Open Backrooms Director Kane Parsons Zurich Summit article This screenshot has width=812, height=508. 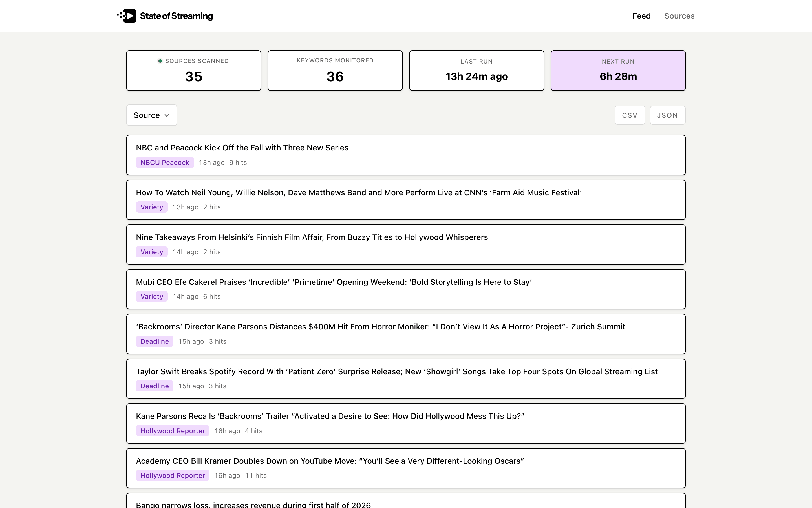381,327
